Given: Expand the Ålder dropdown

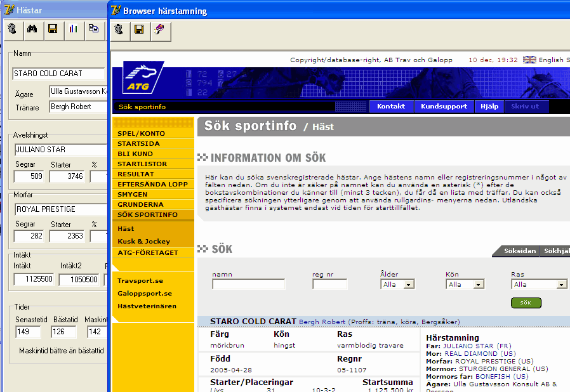Looking at the screenshot, I should tap(409, 284).
